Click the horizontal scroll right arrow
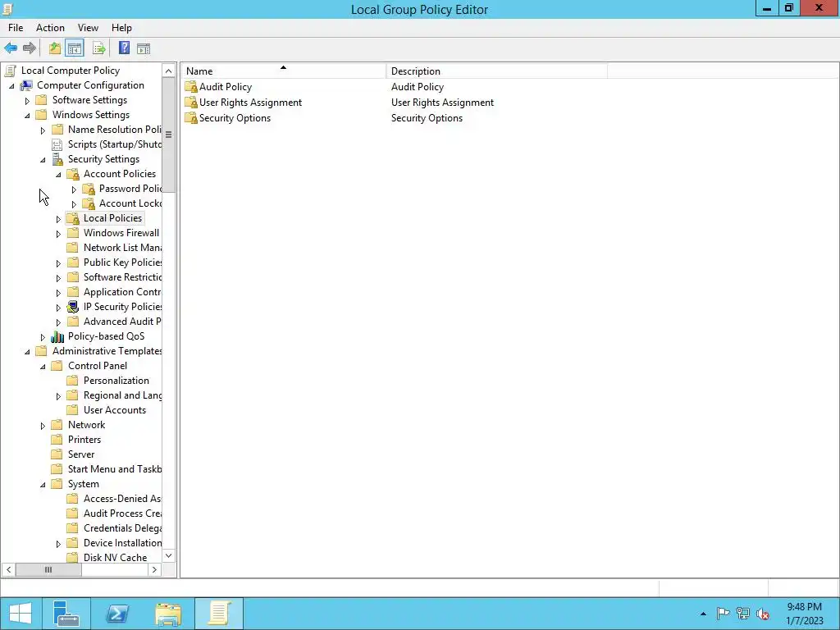Viewport: 840px width, 630px height. 154,570
